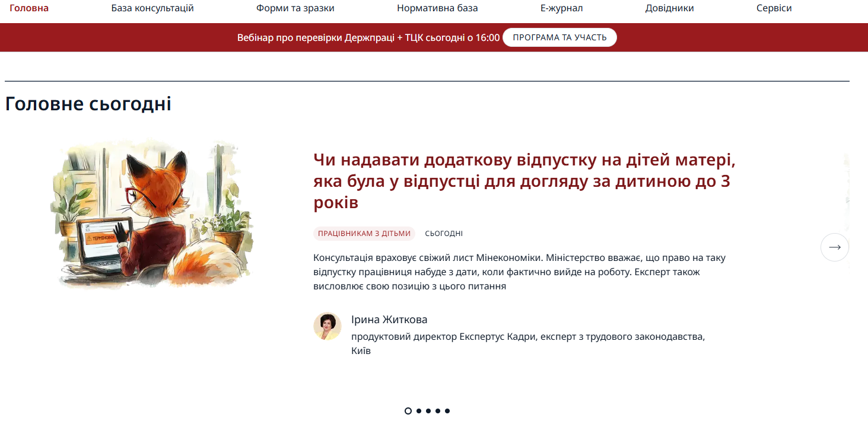Open article about додаткову відпустку на дітей
This screenshot has height=424, width=868.
[x=524, y=181]
